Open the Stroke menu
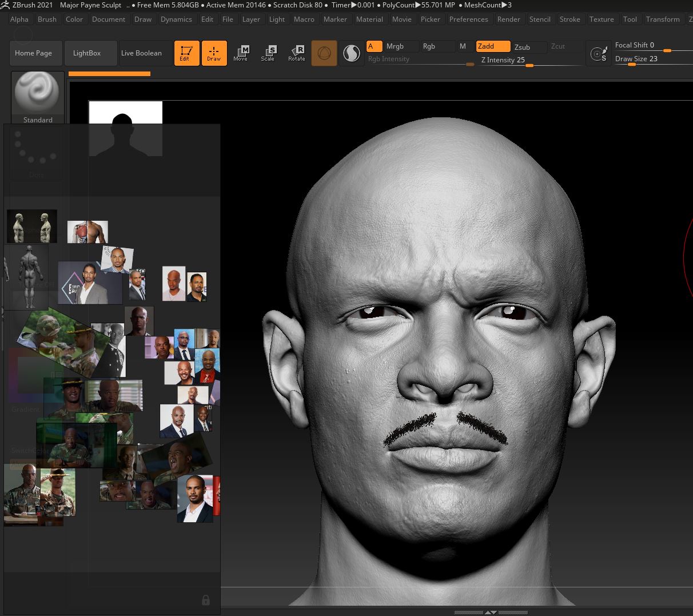This screenshot has width=693, height=616. point(569,19)
